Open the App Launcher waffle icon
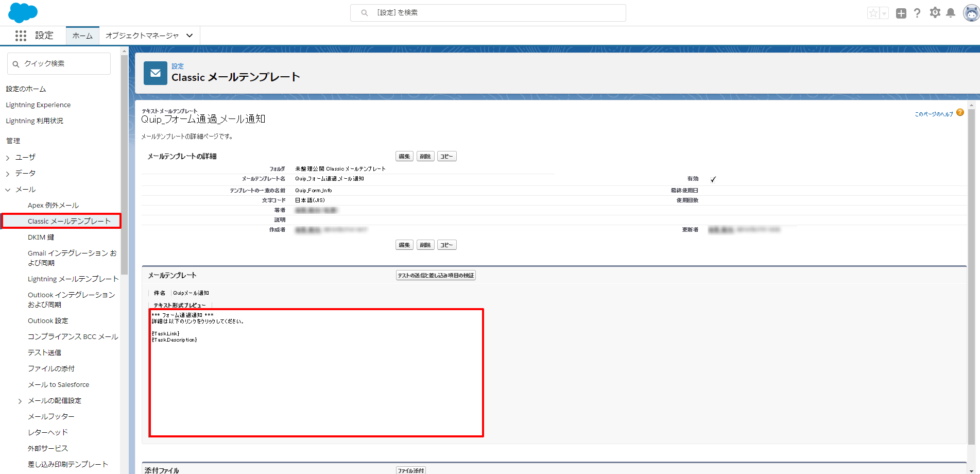 tap(20, 35)
